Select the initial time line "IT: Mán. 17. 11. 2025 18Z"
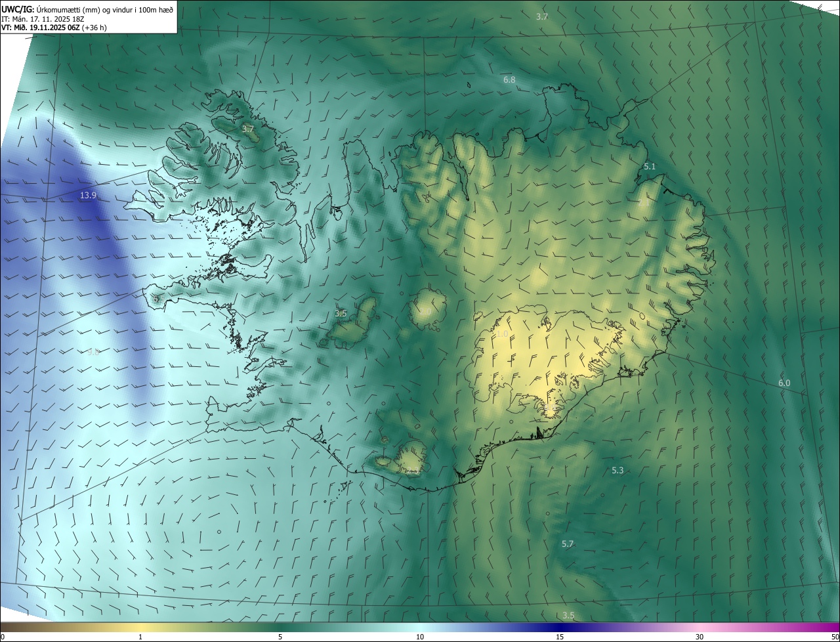 (x=43, y=19)
